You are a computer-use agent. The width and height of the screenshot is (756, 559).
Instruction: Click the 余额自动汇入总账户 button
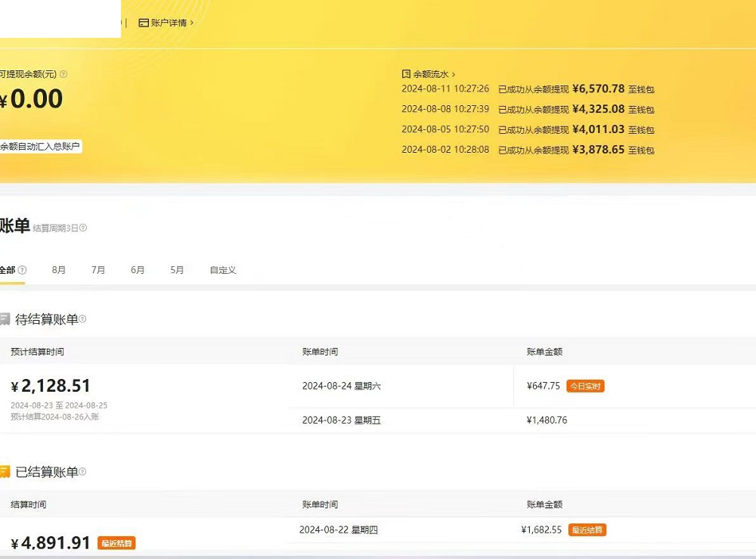tap(40, 146)
